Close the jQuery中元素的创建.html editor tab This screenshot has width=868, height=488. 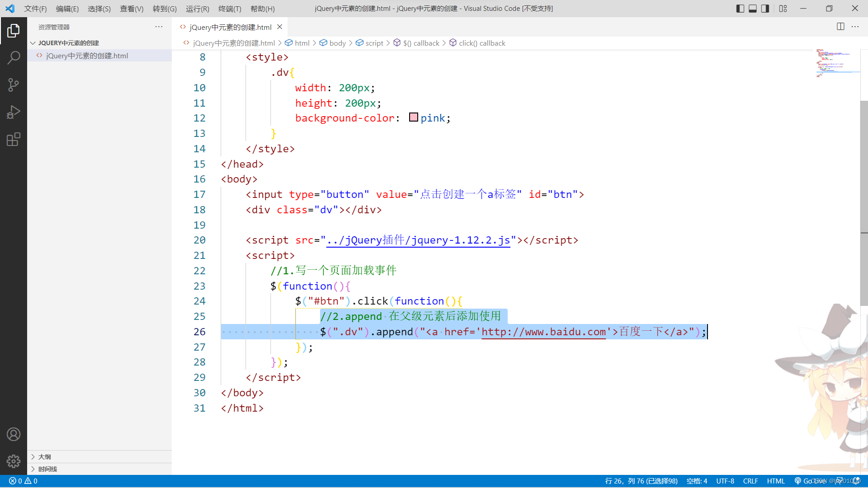pos(280,27)
